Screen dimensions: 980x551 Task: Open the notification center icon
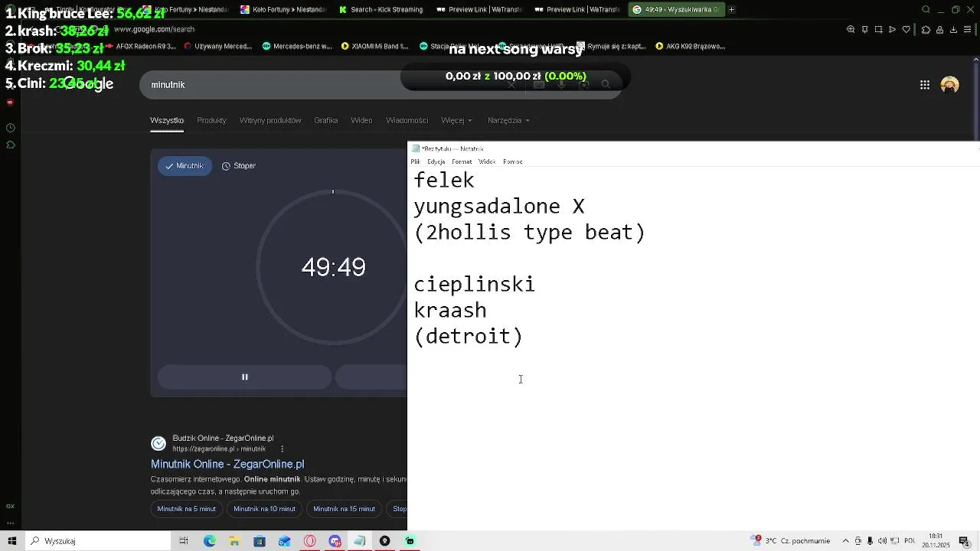(x=965, y=541)
